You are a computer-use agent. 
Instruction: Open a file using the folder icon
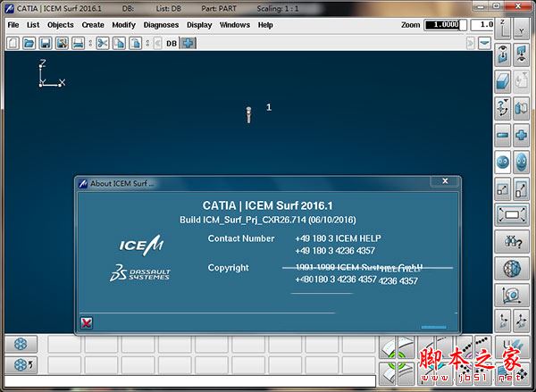[29, 44]
